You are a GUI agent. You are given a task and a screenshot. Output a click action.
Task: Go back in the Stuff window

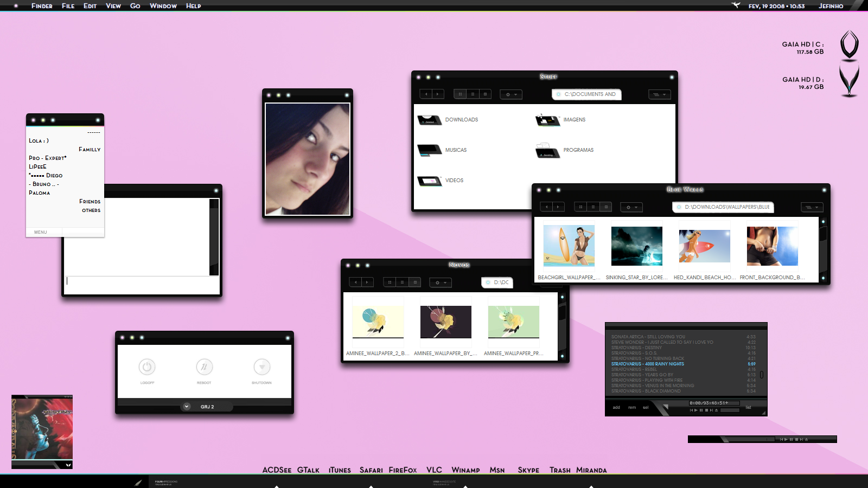[x=426, y=94]
